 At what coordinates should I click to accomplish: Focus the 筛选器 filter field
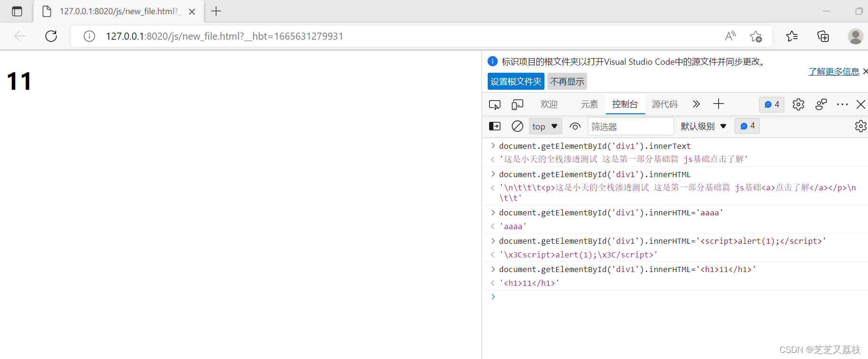click(x=631, y=127)
